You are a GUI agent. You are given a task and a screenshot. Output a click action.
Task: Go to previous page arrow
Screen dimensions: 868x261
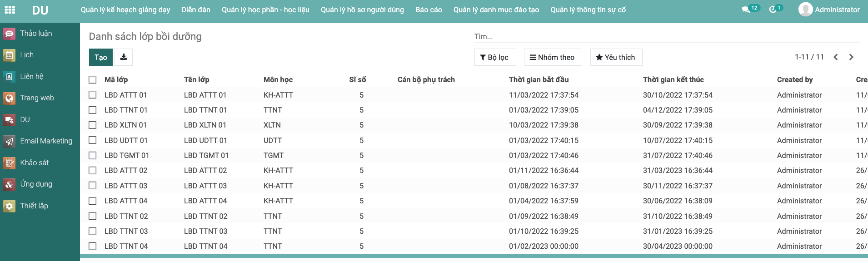click(836, 57)
